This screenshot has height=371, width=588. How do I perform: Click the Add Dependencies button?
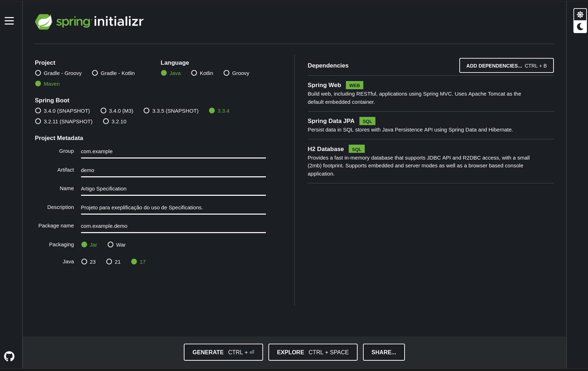pos(506,66)
